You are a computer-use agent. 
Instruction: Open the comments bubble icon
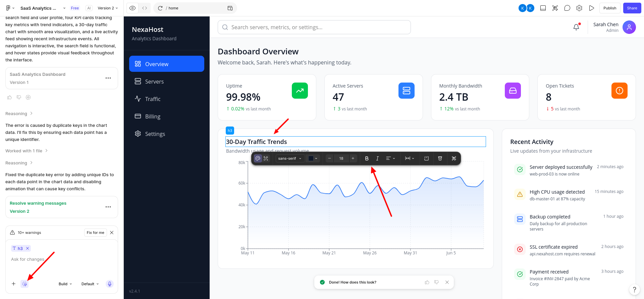click(x=567, y=8)
